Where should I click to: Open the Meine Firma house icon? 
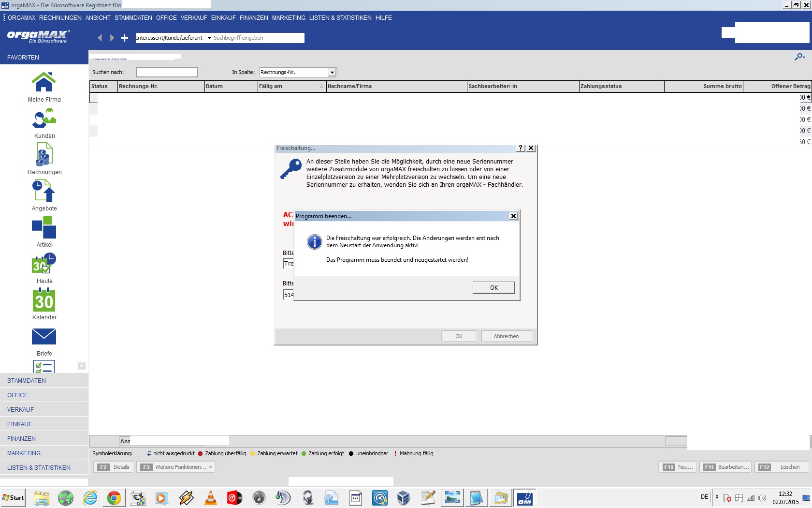(x=43, y=82)
